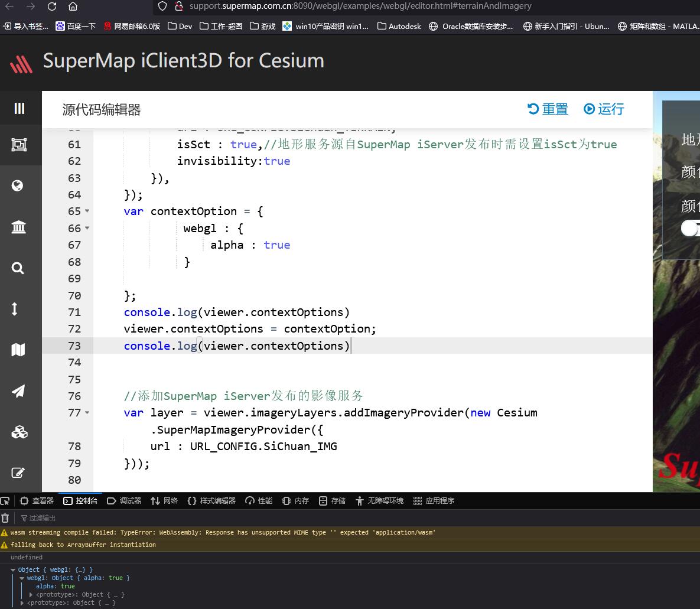Screen dimensions: 700x609
Task: Switch to the 内存 memory tab
Action: point(295,501)
